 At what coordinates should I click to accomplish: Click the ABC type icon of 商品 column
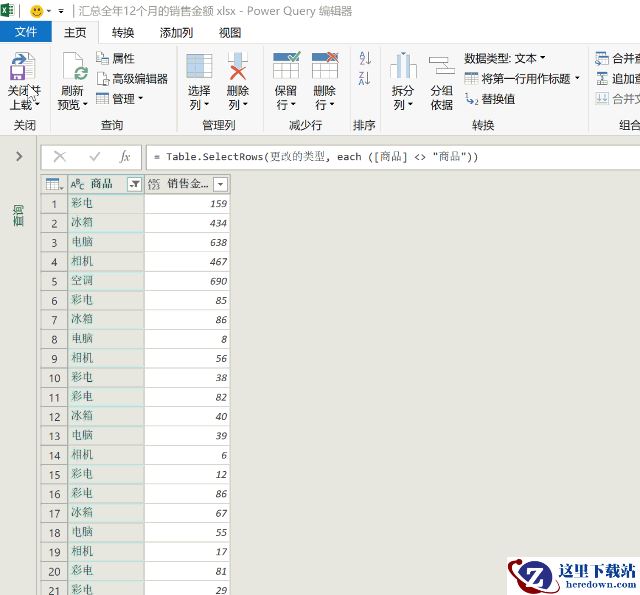pos(77,184)
